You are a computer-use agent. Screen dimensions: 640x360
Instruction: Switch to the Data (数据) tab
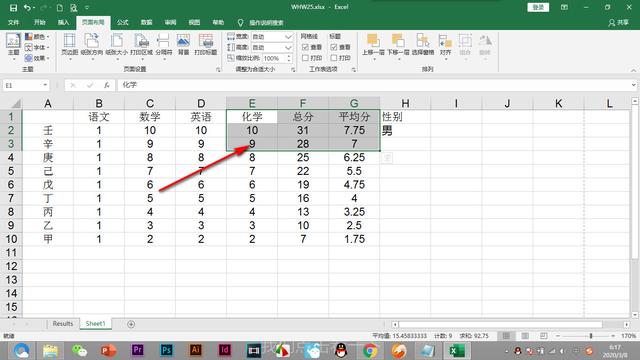coord(147,22)
